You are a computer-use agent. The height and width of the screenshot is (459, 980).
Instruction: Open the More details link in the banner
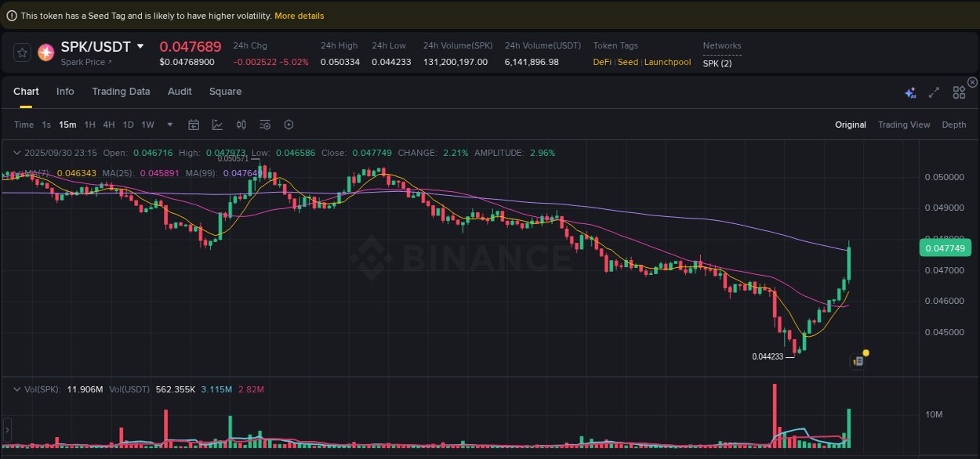click(x=299, y=15)
